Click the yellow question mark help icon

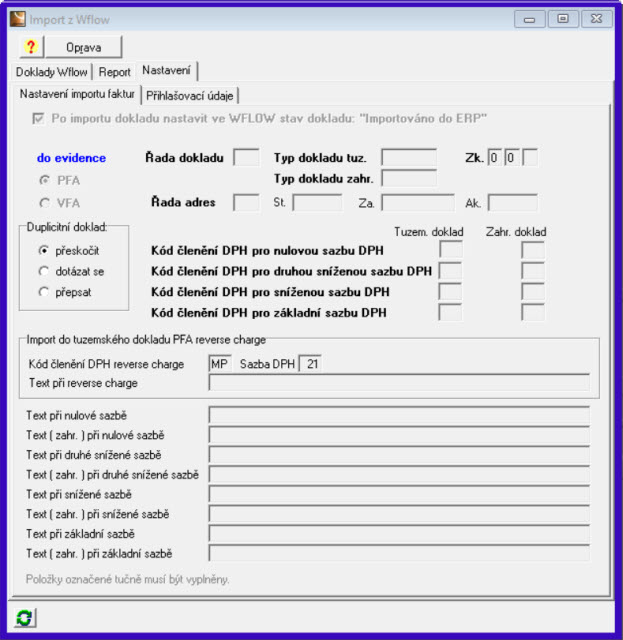29,47
